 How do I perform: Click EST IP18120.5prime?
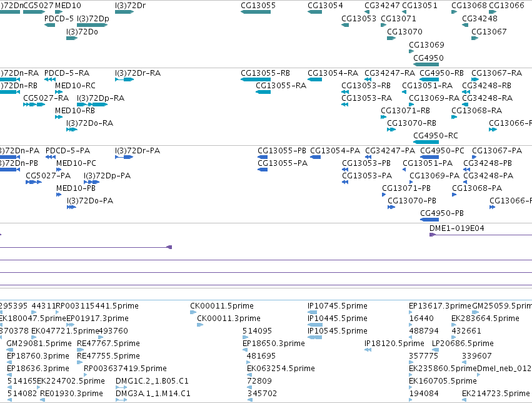[394, 344]
